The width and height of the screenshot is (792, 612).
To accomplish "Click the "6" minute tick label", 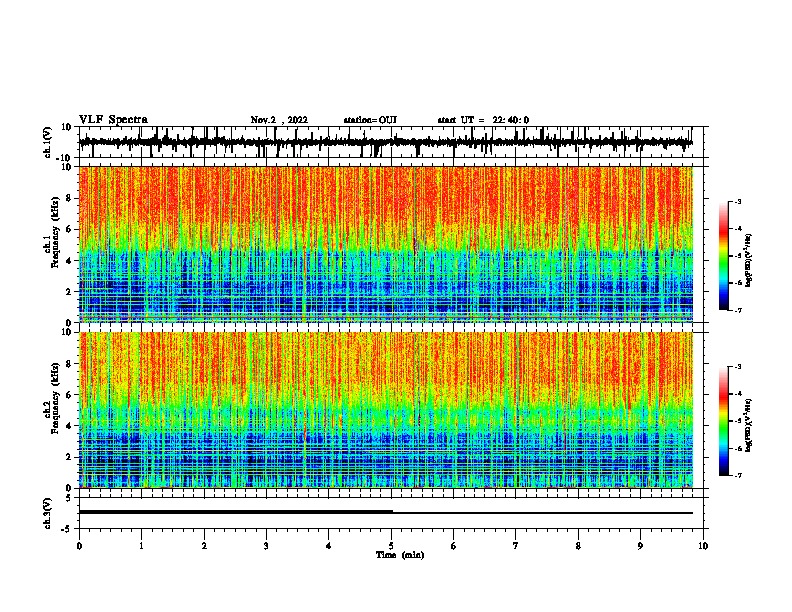I will pyautogui.click(x=454, y=546).
